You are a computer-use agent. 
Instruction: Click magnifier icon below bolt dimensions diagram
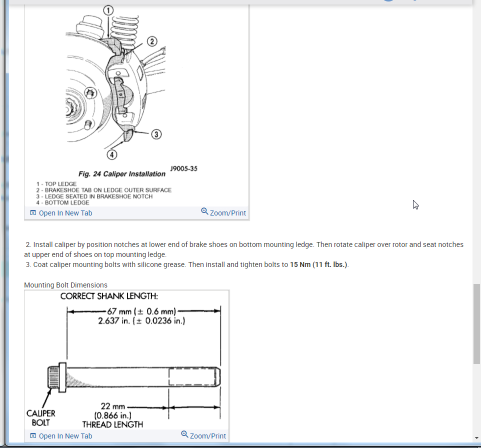(x=184, y=434)
